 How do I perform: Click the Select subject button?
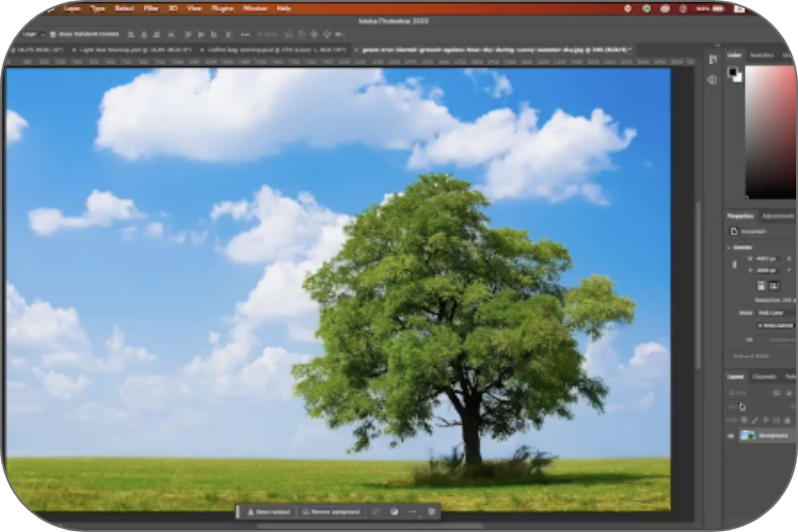tap(267, 512)
